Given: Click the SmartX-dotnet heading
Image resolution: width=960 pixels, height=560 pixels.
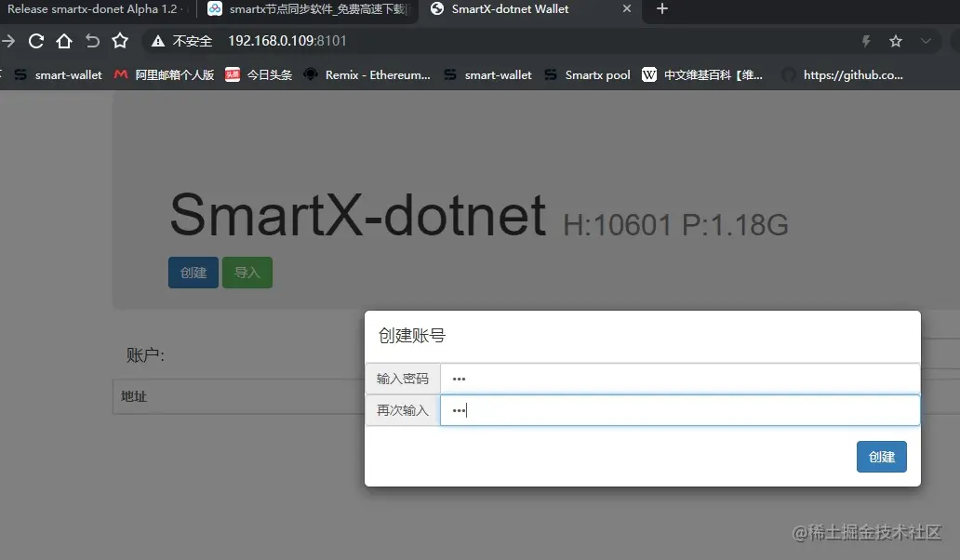Looking at the screenshot, I should (357, 215).
